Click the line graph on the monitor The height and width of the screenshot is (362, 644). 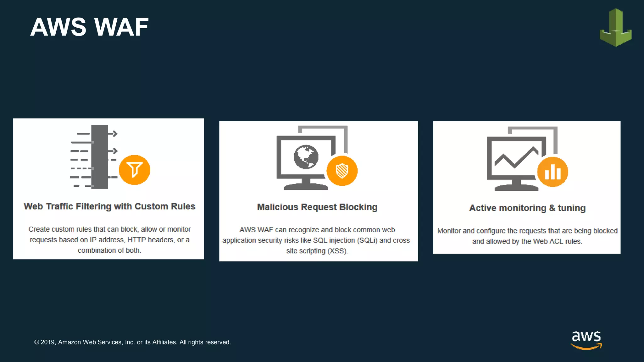click(516, 156)
